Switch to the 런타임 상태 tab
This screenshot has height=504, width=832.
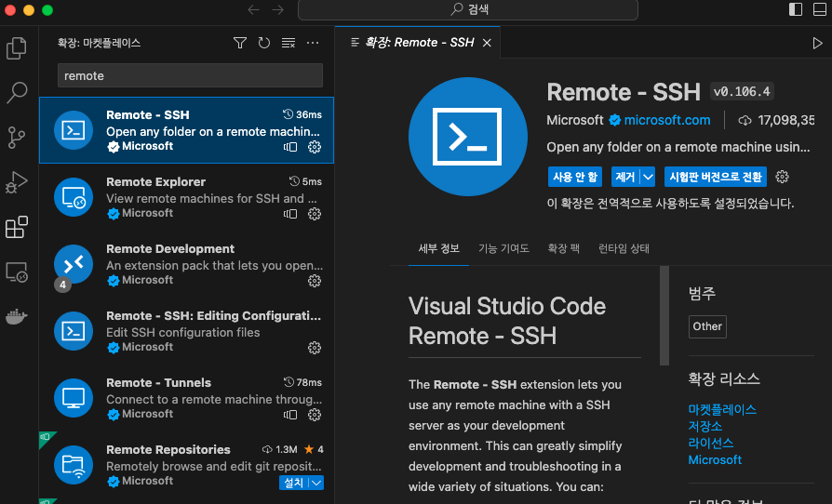pos(624,248)
